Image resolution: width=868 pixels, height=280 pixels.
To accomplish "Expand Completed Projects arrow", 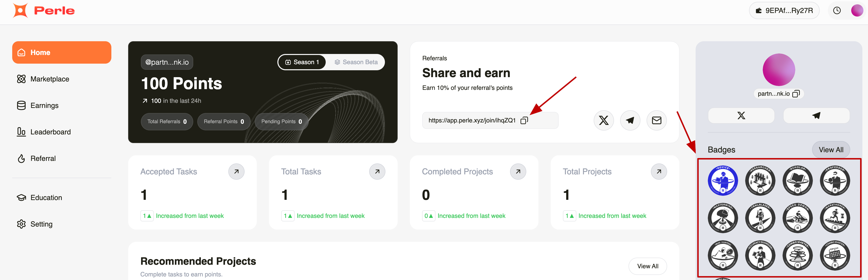I will 518,172.
